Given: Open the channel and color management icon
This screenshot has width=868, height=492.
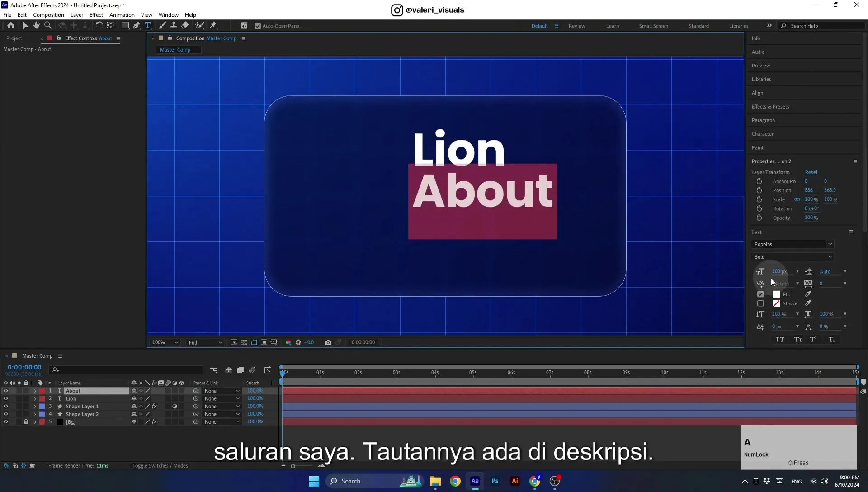Looking at the screenshot, I should tap(288, 342).
